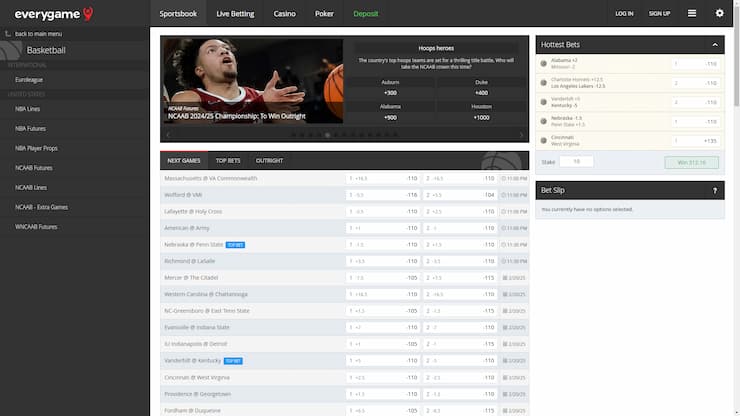Image resolution: width=740 pixels, height=416 pixels.
Task: Open the settings gear icon
Action: point(719,13)
